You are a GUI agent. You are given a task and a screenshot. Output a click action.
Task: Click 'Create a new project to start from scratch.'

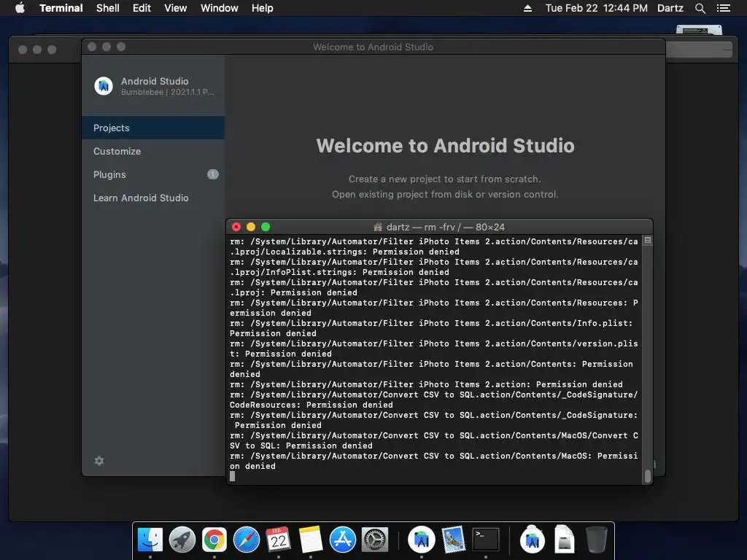(x=445, y=179)
